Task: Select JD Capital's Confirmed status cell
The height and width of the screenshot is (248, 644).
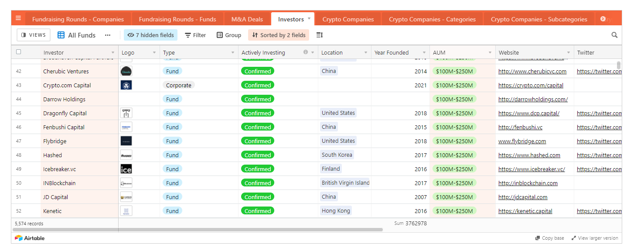Action: click(278, 197)
